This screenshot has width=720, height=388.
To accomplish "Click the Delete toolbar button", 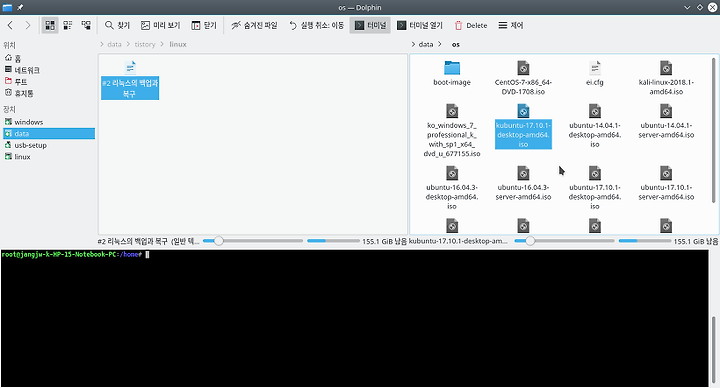I will pos(471,25).
